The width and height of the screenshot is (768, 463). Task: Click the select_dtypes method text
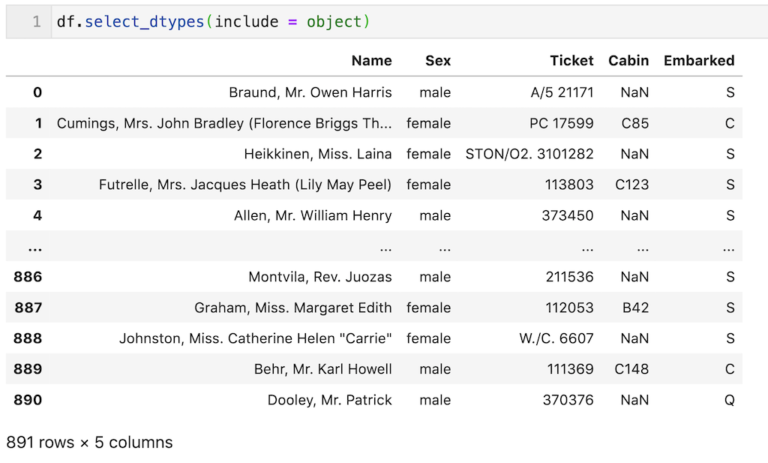point(144,22)
